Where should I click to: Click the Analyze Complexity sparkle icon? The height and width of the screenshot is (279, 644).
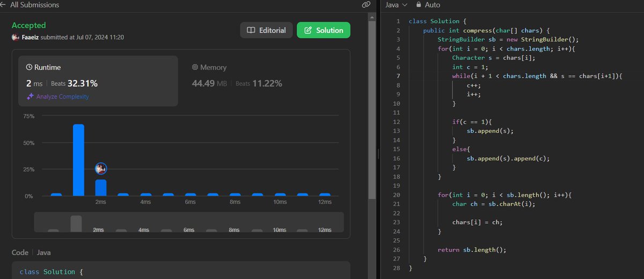coord(30,97)
